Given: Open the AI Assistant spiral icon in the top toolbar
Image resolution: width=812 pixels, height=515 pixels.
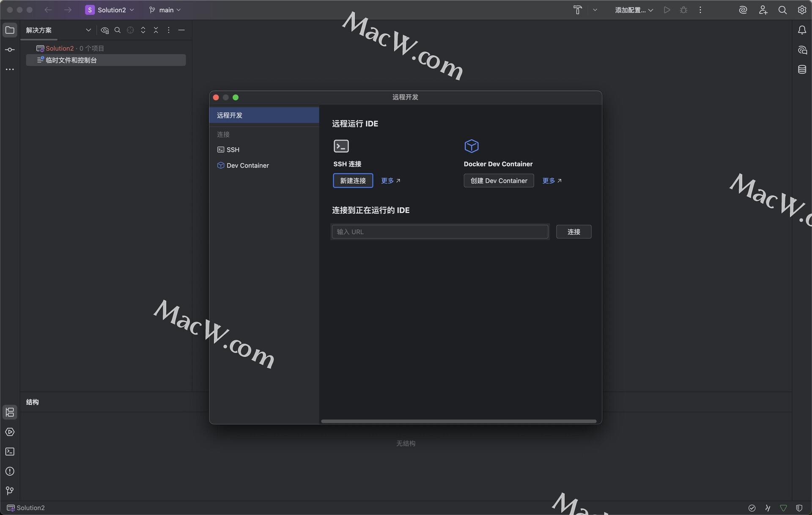Looking at the screenshot, I should [x=743, y=10].
